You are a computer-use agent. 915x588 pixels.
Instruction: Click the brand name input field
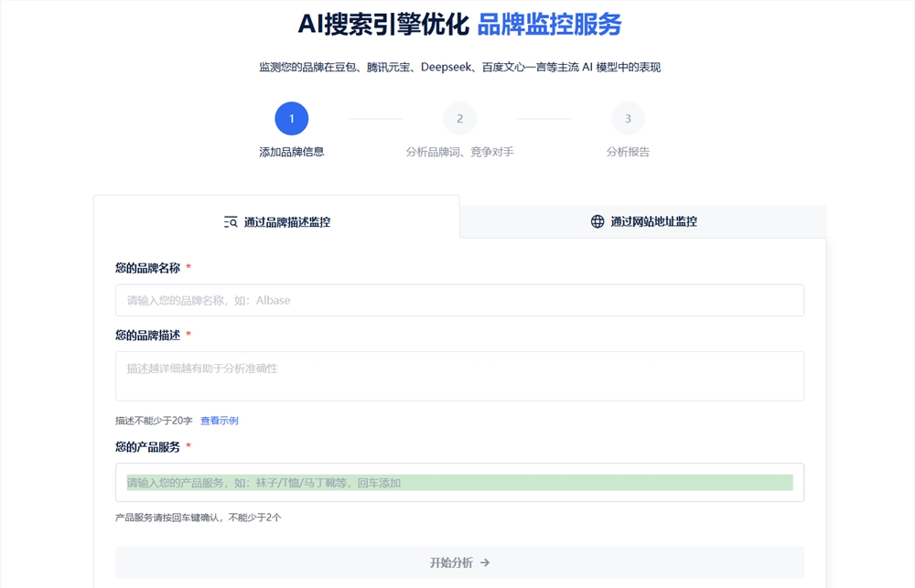pos(459,300)
